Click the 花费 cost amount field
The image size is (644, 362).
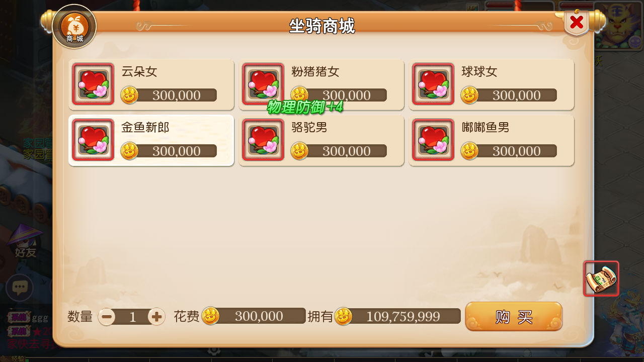click(x=254, y=316)
